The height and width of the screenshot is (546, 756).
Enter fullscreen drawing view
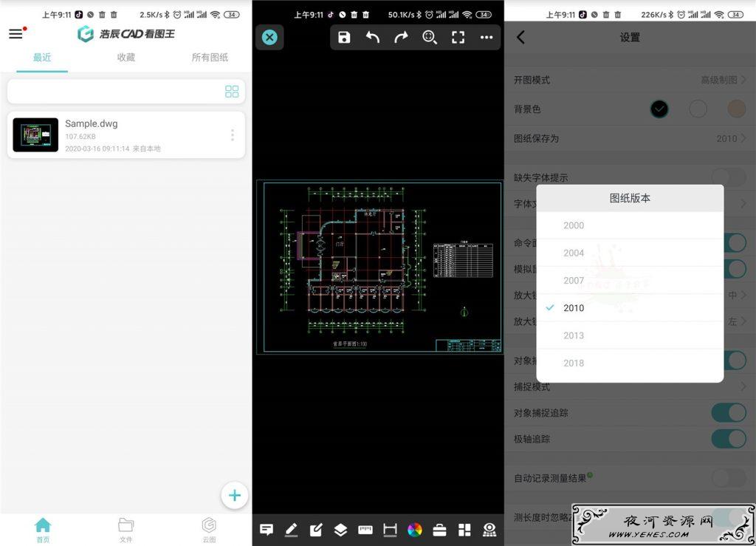[458, 37]
